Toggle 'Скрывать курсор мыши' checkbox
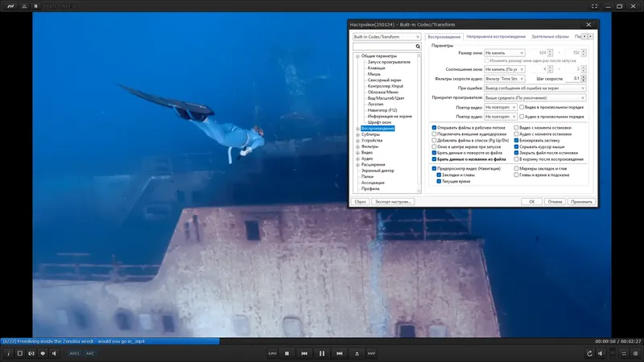Image resolution: width=644 pixels, height=362 pixels. coord(517,146)
